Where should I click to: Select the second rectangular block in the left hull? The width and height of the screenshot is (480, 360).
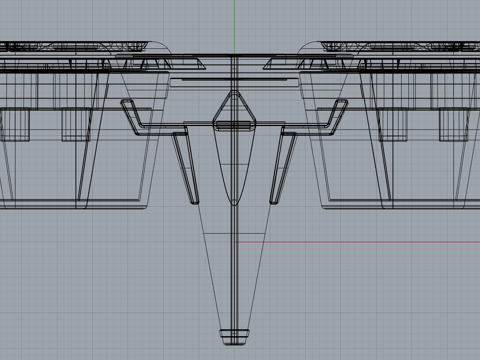[x=76, y=124]
